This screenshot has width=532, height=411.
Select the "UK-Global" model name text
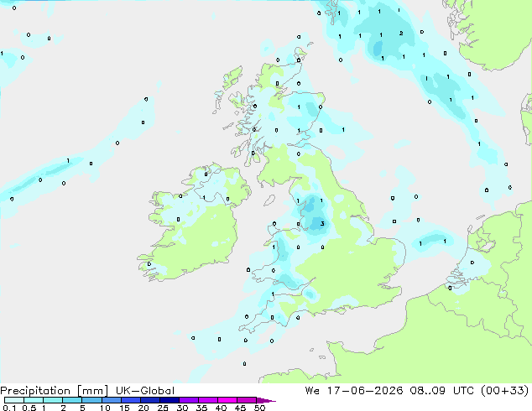145,391
